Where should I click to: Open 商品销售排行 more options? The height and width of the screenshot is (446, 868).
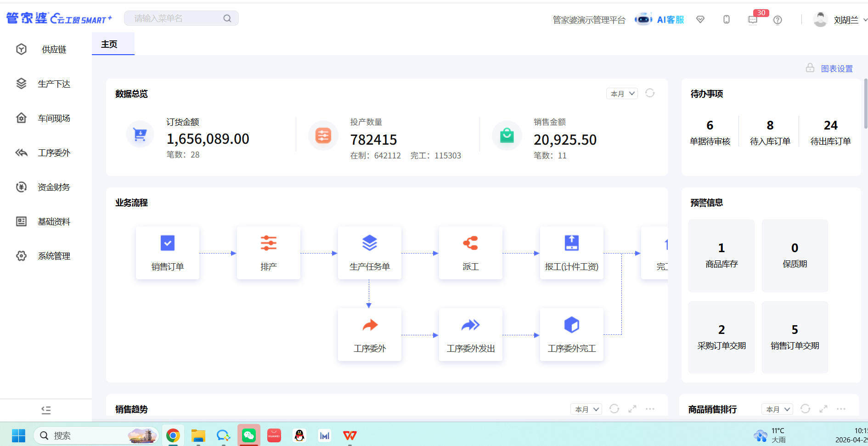(841, 409)
